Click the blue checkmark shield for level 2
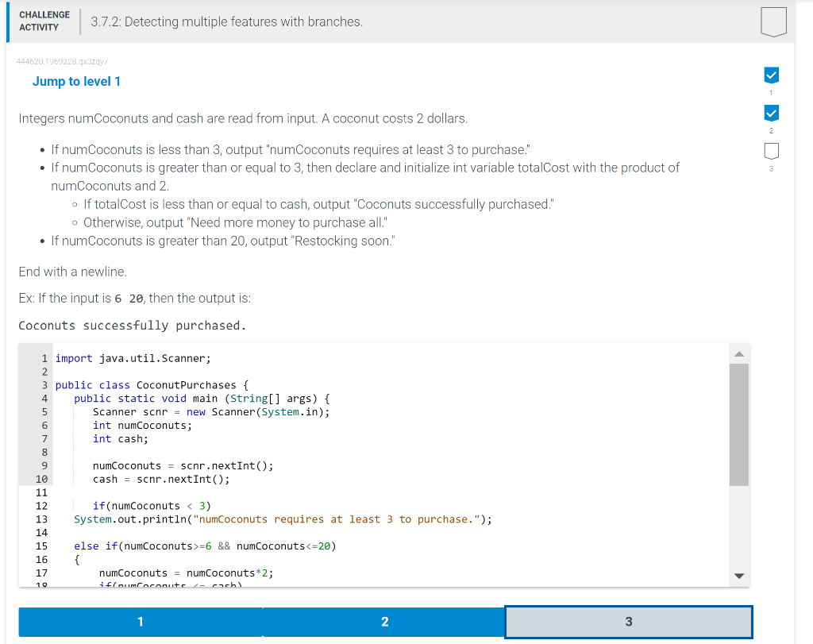The height and width of the screenshot is (644, 813). click(x=771, y=114)
